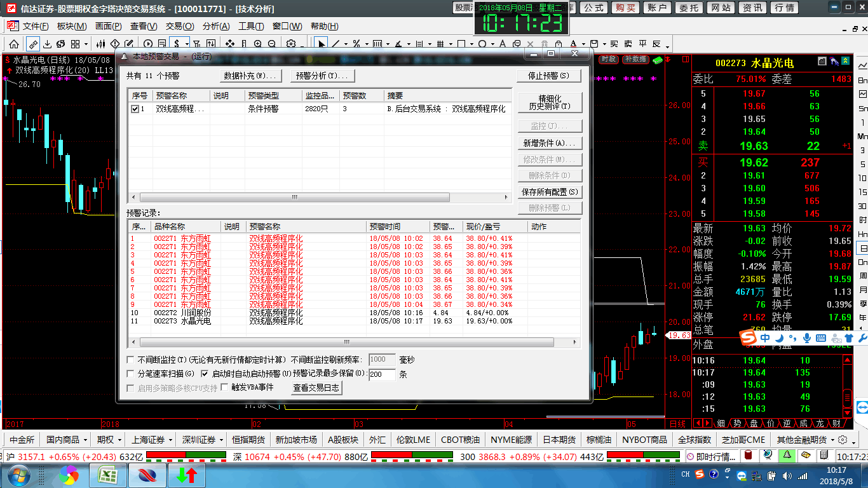The height and width of the screenshot is (488, 868).
Task: Click the Home icon in the toolbar
Action: pos(13,44)
